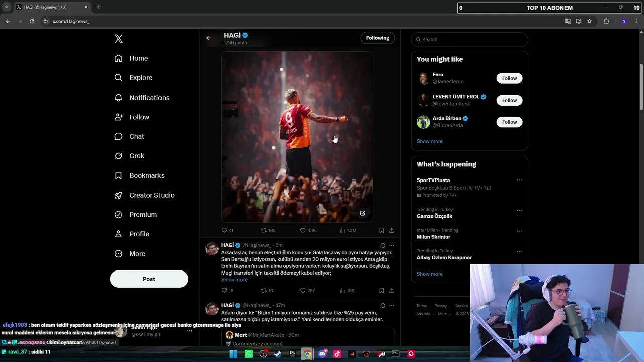The image size is (644, 362).
Task: Open the Home page icon in sidebar
Action: pyautogui.click(x=118, y=58)
